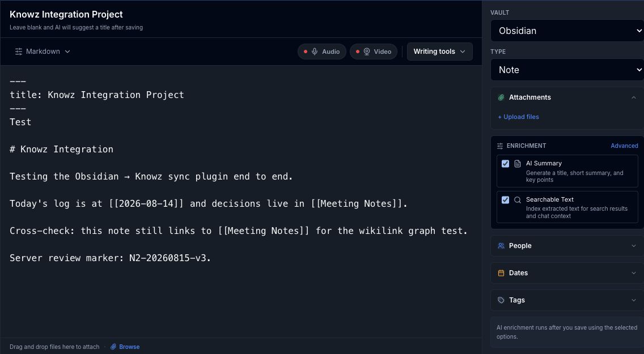Click the Dates calendar icon
Image resolution: width=644 pixels, height=354 pixels.
(501, 273)
